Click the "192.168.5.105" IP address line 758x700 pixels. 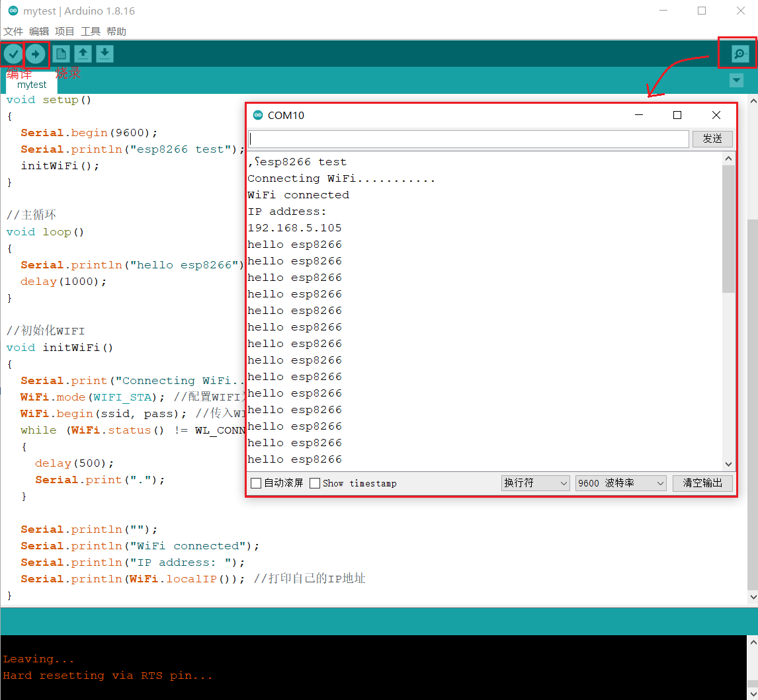coord(294,228)
